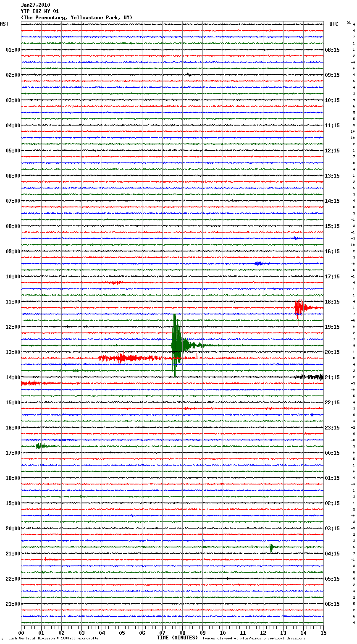Image resolution: width=357 pixels, height=644 pixels.
Task: Click minute tick label "03" on the x-axis
Action: (81, 633)
